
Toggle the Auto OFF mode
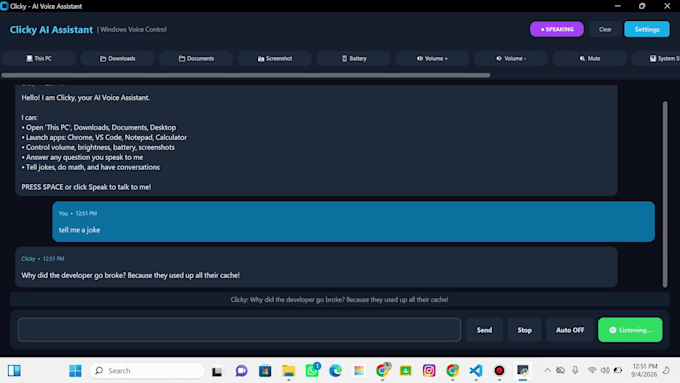click(x=570, y=330)
